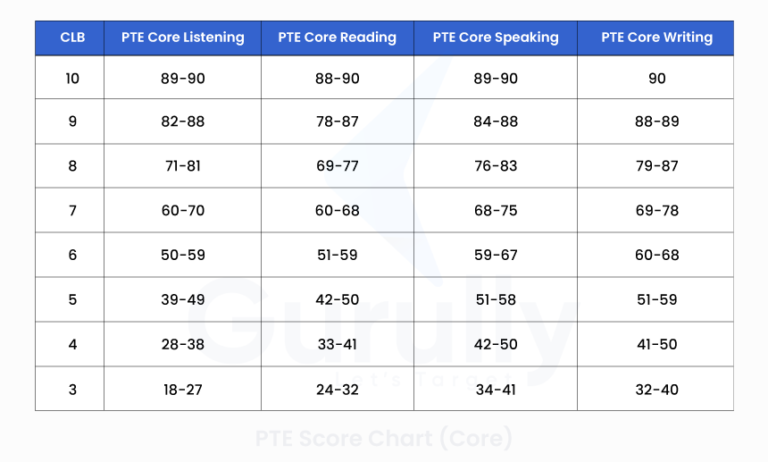Select Speaking score 59-67 cell
The image size is (768, 462).
coord(495,255)
